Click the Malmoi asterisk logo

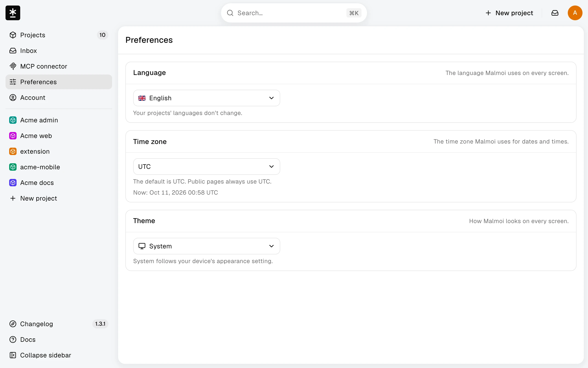click(x=13, y=13)
